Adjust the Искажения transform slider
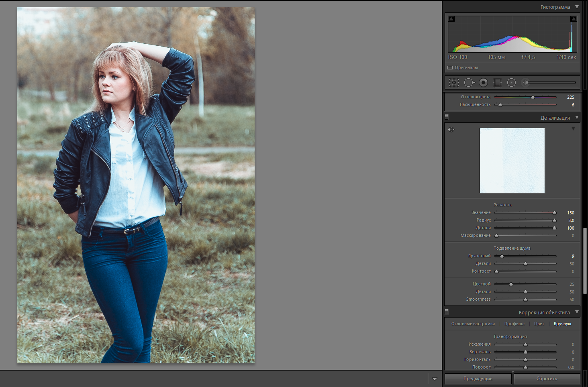This screenshot has width=588, height=387. [525, 344]
